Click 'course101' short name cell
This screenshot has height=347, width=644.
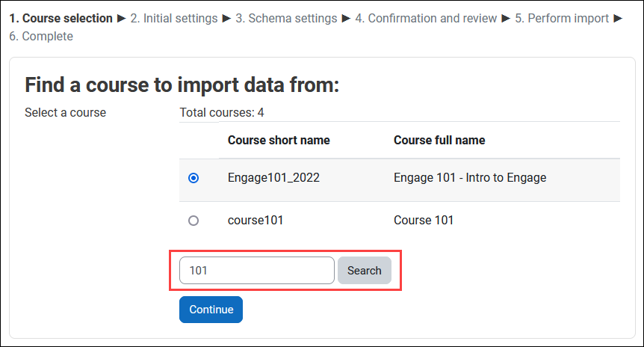[256, 221]
